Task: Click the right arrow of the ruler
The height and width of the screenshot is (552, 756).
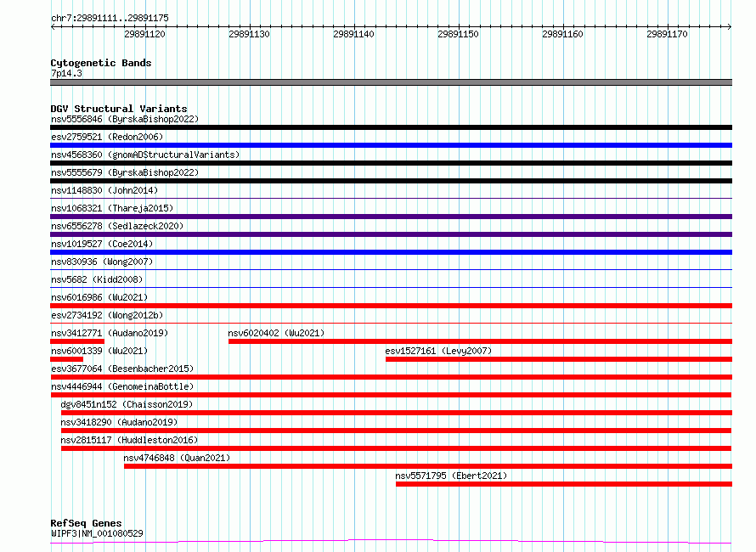Action: coord(729,26)
